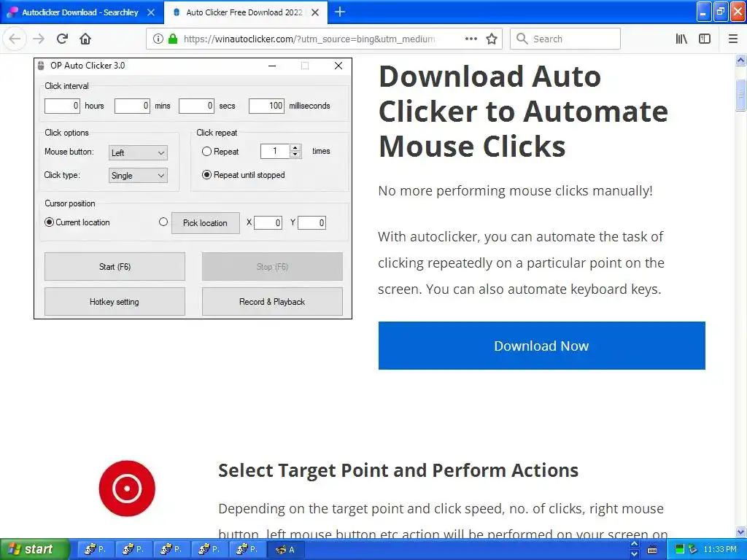Click the No more performing mouse clicks text
This screenshot has width=747, height=560.
pyautogui.click(x=515, y=191)
